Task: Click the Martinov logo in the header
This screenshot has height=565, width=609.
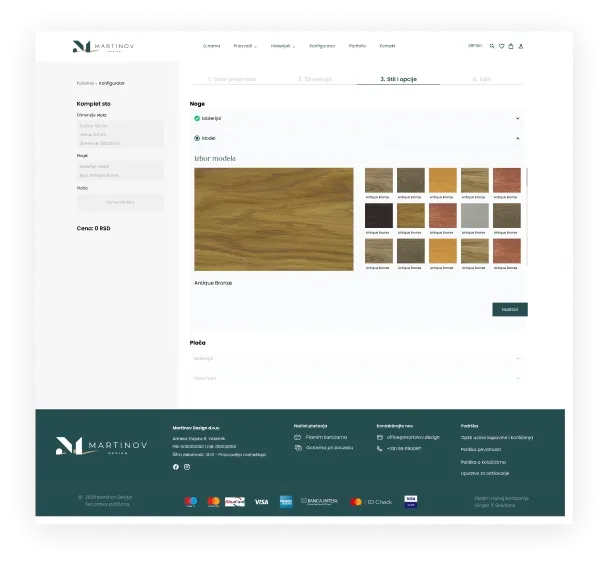Action: point(103,46)
